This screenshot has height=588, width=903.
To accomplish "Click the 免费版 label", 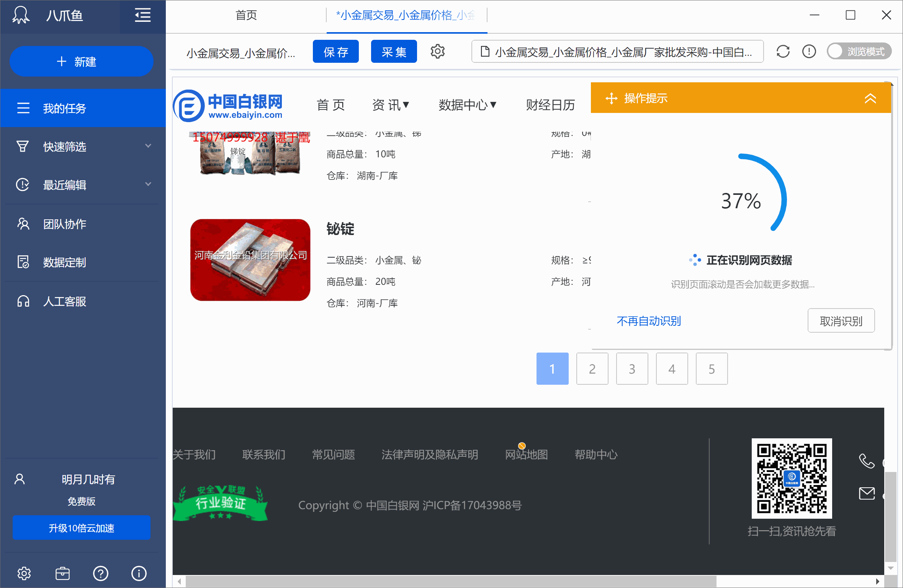I will click(x=82, y=501).
